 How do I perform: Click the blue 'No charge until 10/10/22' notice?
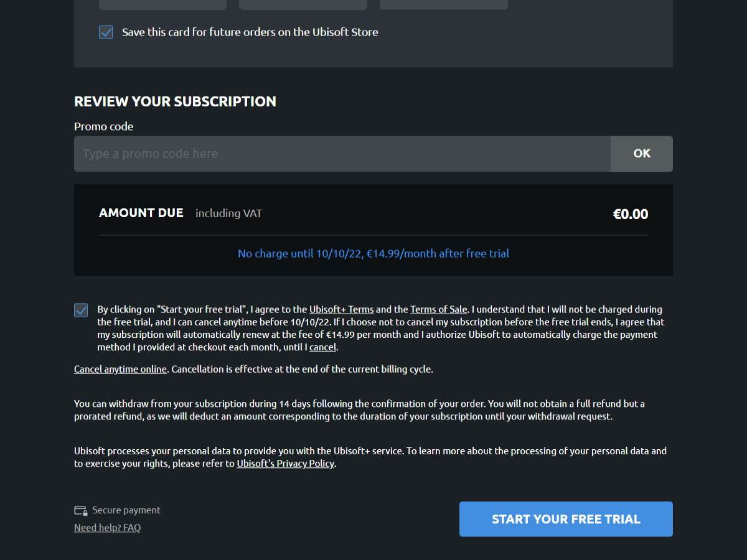point(374,253)
